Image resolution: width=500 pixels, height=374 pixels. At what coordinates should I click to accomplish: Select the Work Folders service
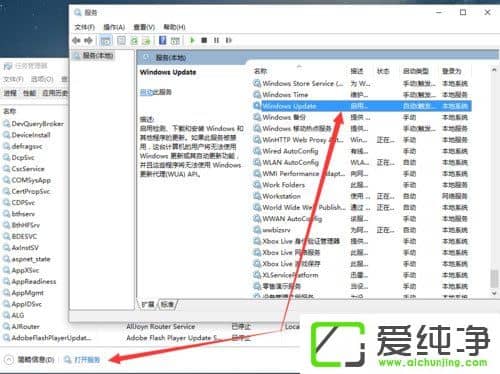[362, 185]
